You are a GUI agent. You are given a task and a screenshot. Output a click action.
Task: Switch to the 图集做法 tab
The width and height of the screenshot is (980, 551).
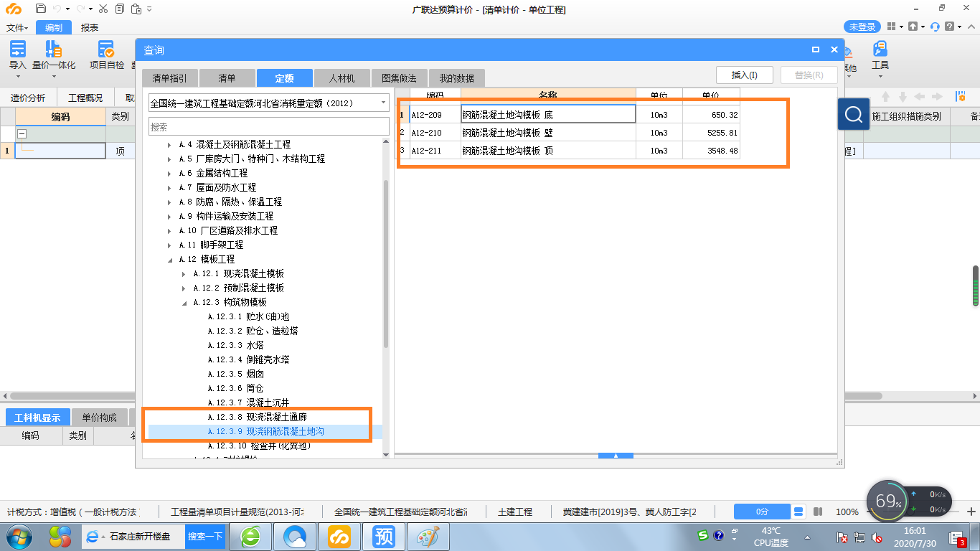click(399, 77)
